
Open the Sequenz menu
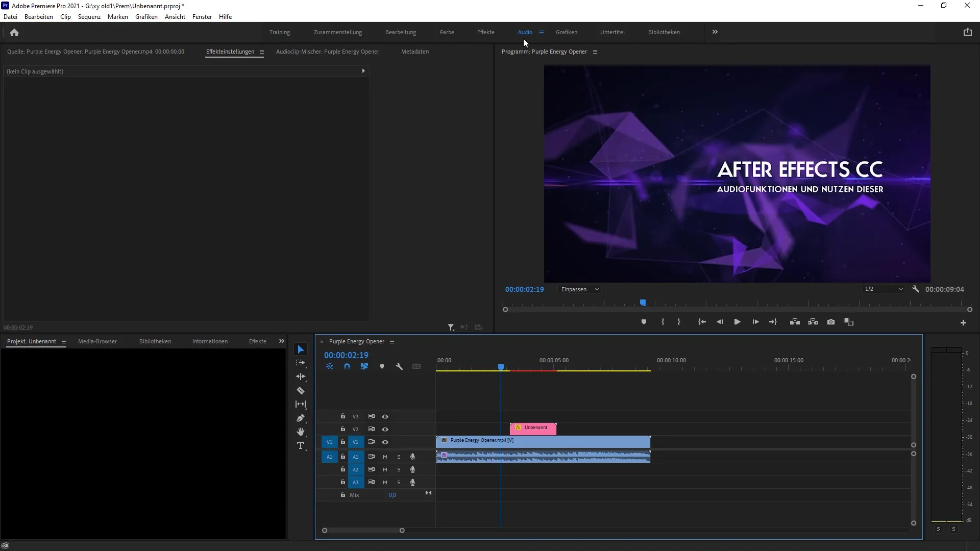pos(89,17)
